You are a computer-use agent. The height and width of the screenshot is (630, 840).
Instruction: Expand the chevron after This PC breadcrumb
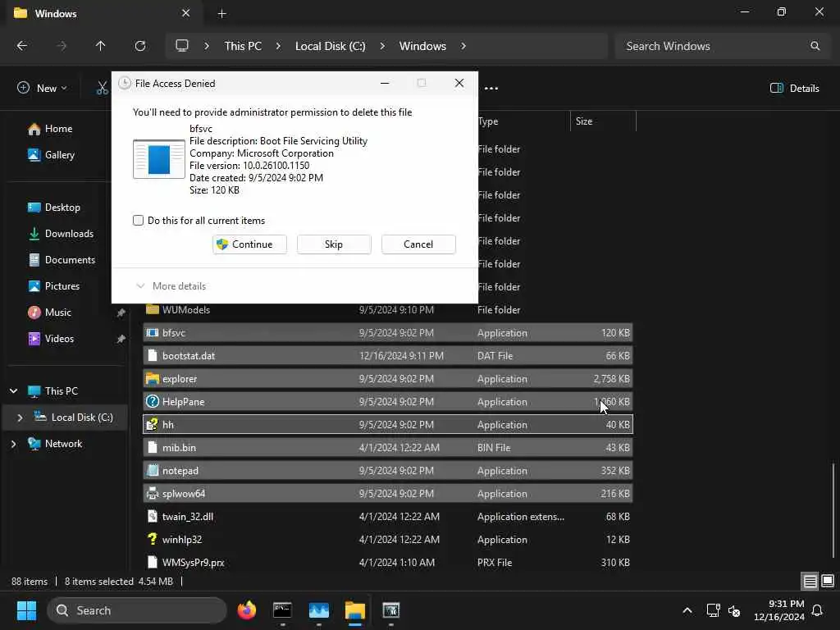278,46
